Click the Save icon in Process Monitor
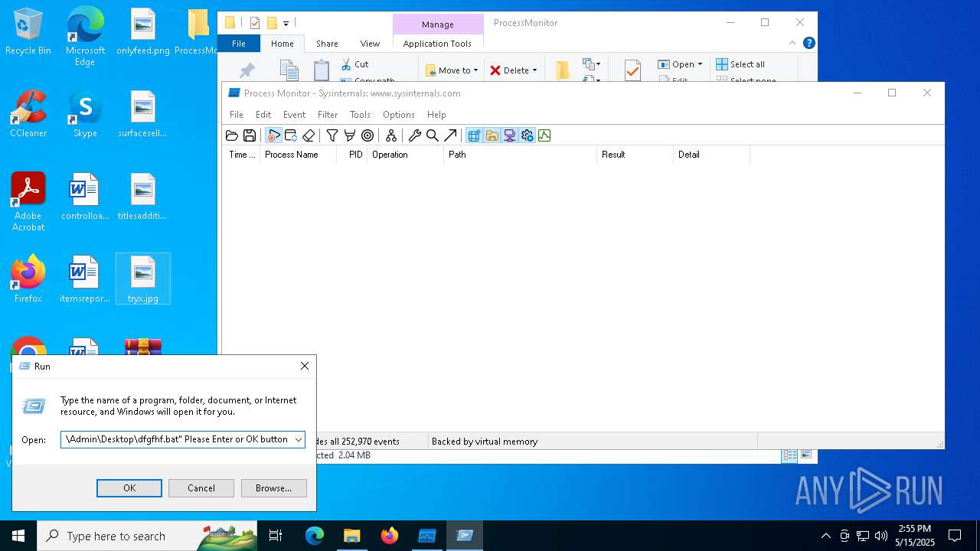This screenshot has height=551, width=980. pyautogui.click(x=250, y=135)
